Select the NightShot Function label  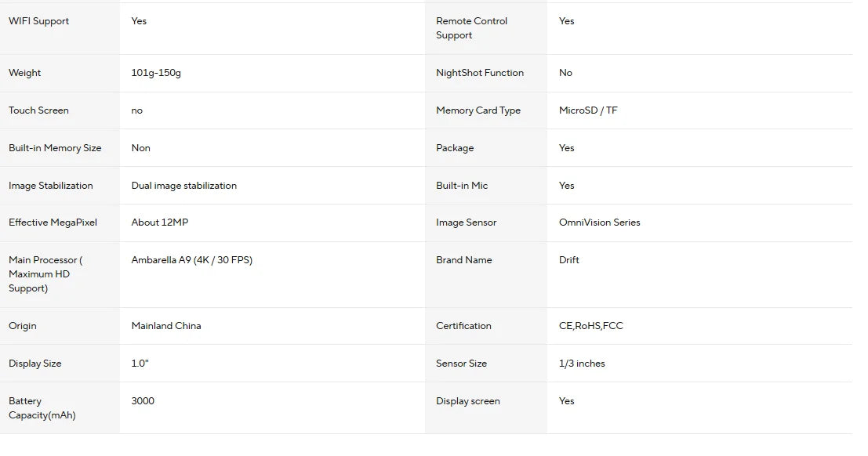click(479, 73)
